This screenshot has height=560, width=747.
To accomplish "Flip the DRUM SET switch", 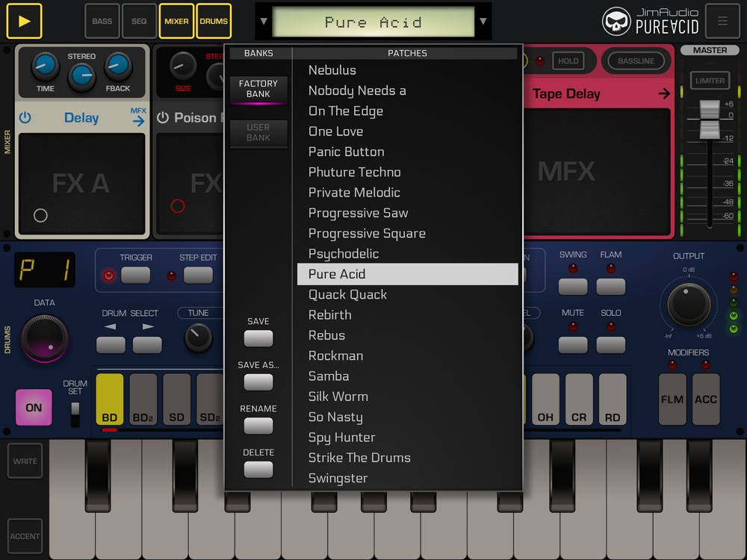I will (75, 414).
